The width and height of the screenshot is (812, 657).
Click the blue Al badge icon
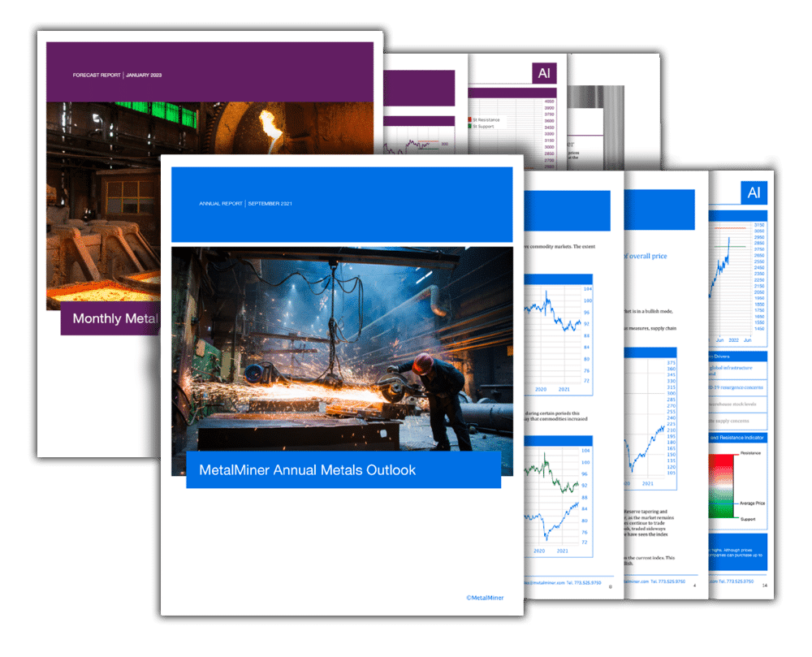click(x=754, y=193)
